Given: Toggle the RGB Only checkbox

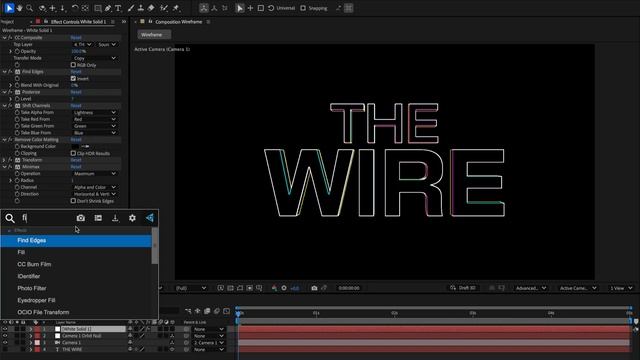Looking at the screenshot, I should pos(73,65).
